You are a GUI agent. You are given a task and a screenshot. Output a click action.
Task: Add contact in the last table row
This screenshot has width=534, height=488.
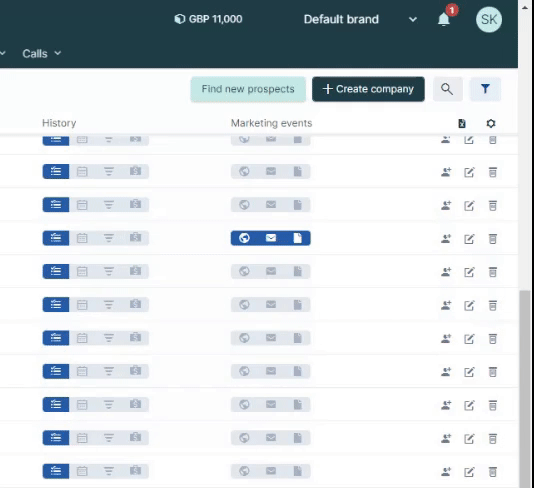[x=446, y=472]
